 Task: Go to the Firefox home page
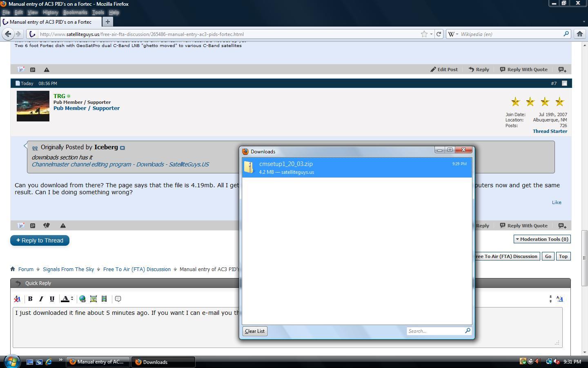click(x=579, y=34)
